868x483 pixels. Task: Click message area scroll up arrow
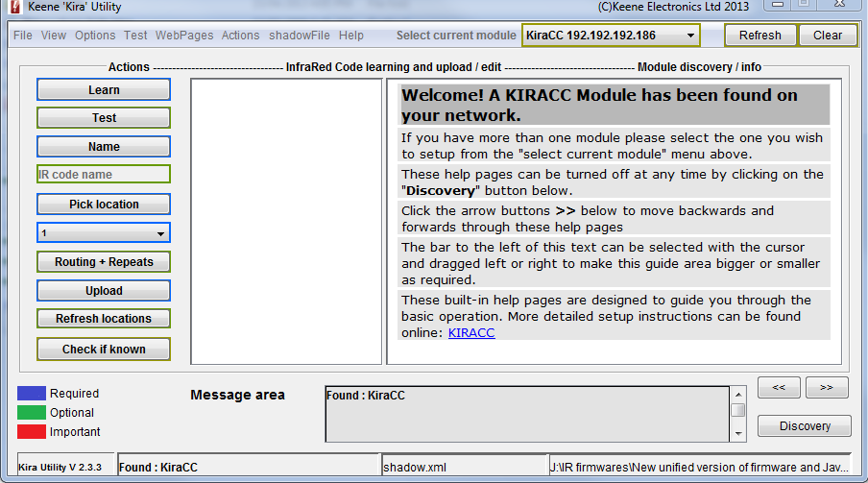738,395
